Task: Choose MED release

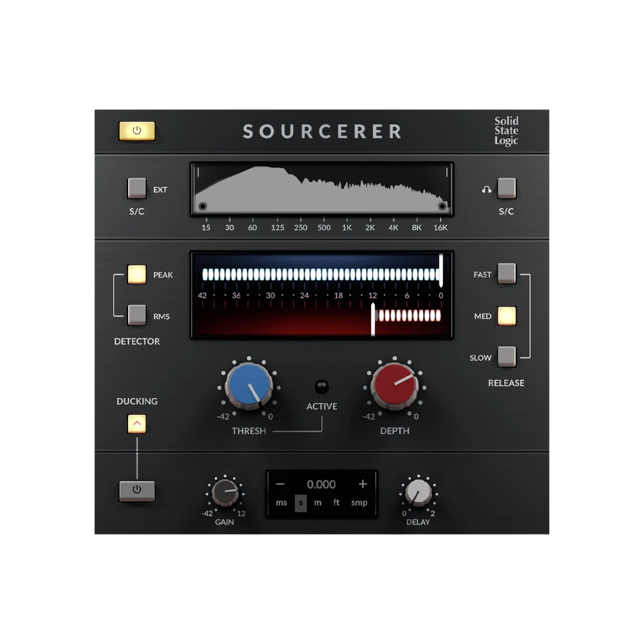Action: (506, 316)
